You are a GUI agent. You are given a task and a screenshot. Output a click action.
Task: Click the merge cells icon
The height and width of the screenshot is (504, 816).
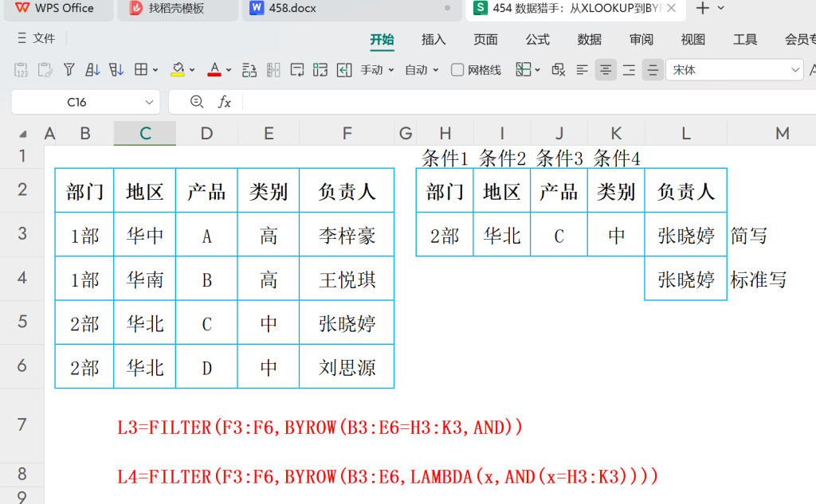(320, 70)
